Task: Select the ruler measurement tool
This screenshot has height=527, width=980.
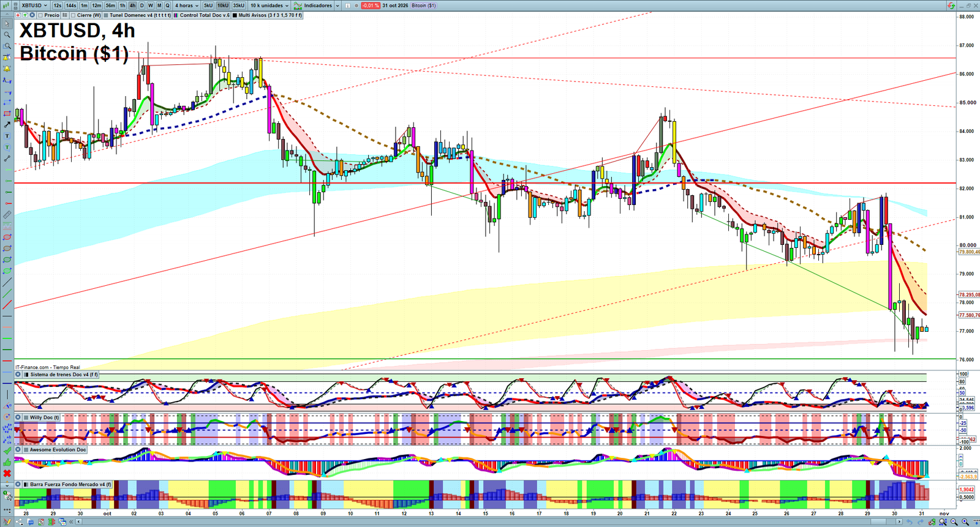Action: pos(7,215)
